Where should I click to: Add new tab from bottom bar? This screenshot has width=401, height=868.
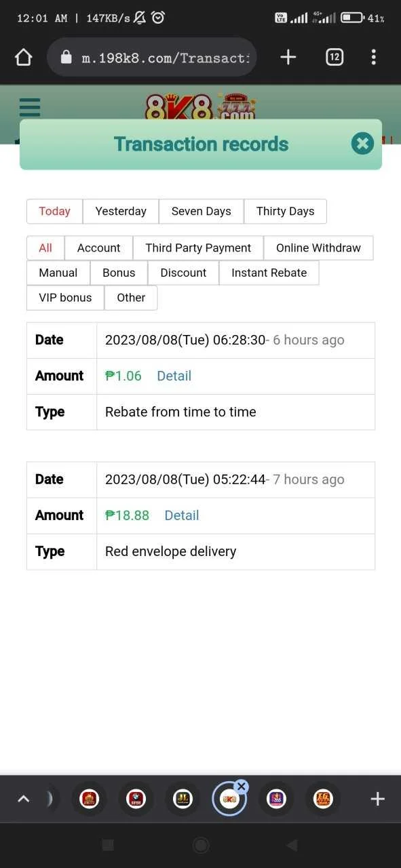[x=377, y=799]
